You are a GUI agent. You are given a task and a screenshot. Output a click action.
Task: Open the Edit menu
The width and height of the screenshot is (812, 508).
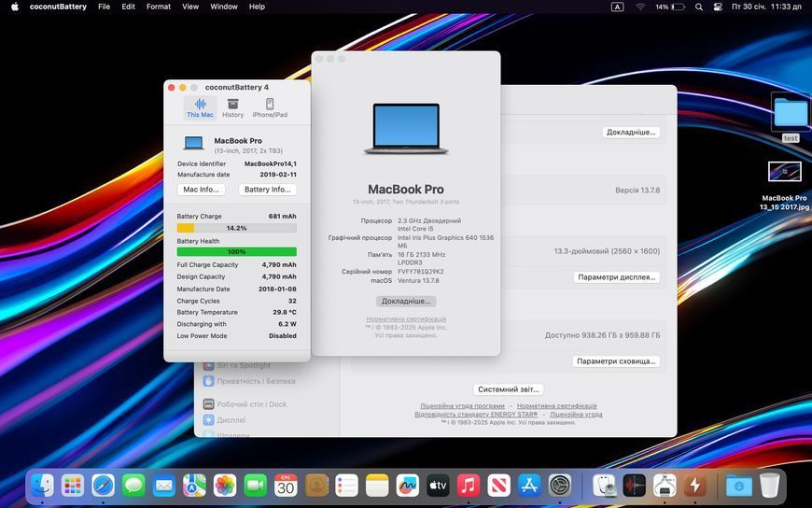click(129, 7)
